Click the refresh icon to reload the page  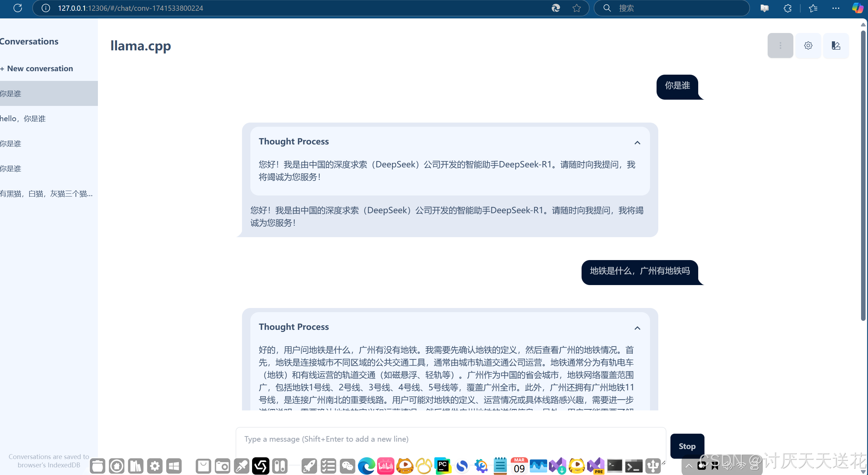point(17,8)
